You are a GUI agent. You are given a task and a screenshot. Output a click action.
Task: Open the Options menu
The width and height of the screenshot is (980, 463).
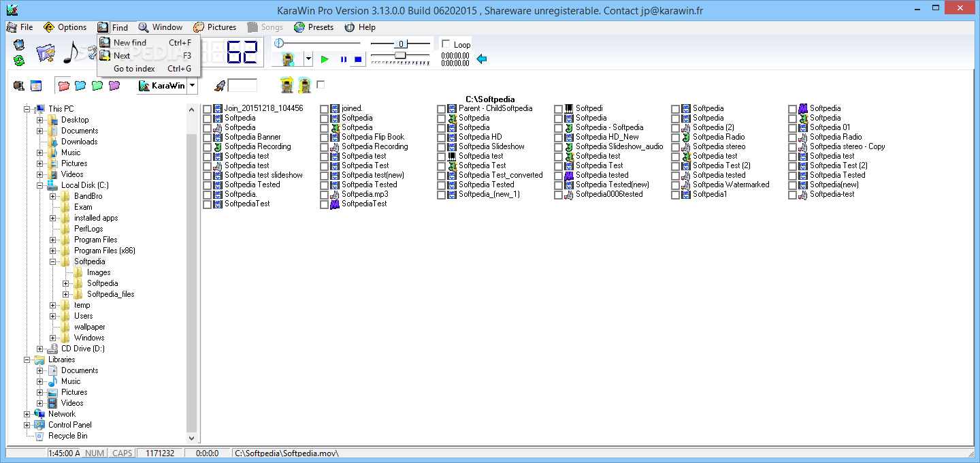pos(65,27)
